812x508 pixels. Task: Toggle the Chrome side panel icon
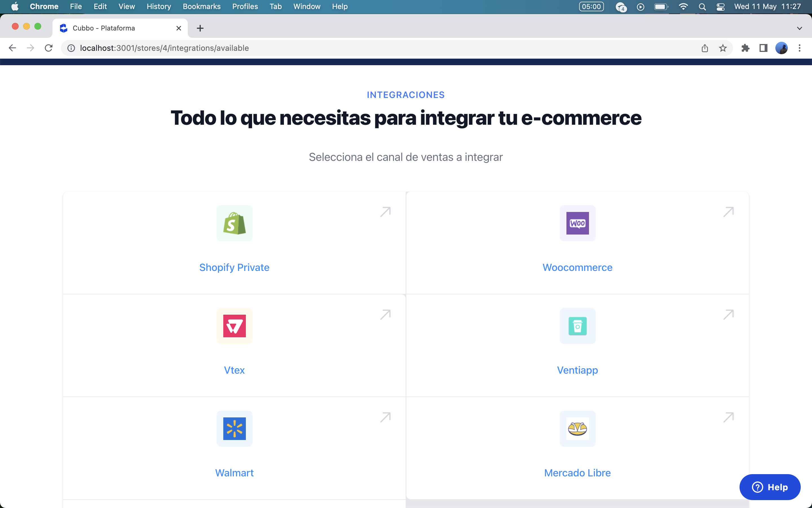[763, 48]
